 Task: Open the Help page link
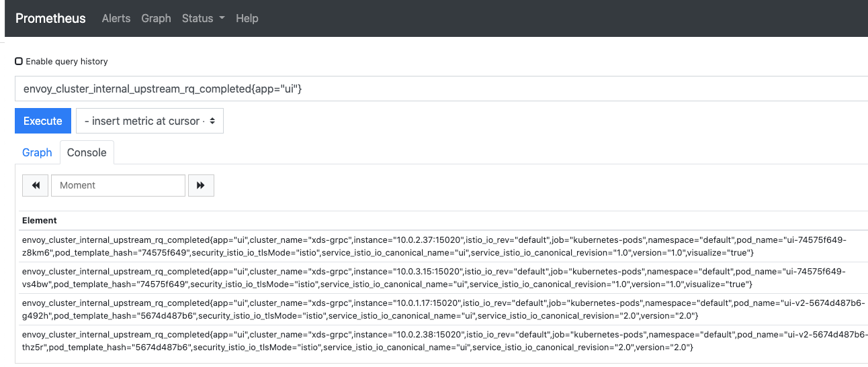pyautogui.click(x=247, y=18)
